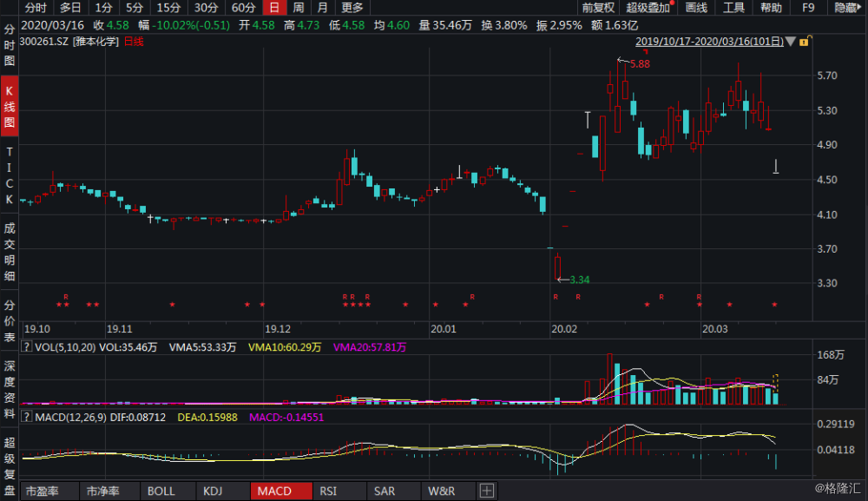Expand the date range dropdown triangle
868x501 pixels.
click(791, 42)
